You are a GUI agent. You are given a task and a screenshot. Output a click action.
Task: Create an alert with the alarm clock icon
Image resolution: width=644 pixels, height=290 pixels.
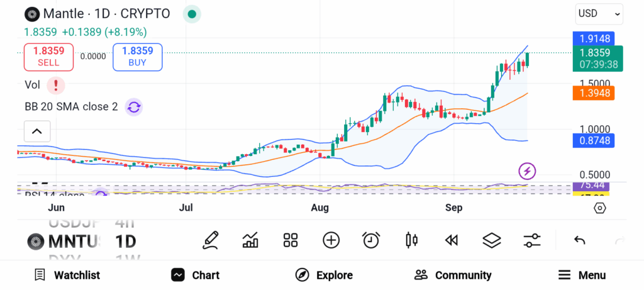pos(371,240)
